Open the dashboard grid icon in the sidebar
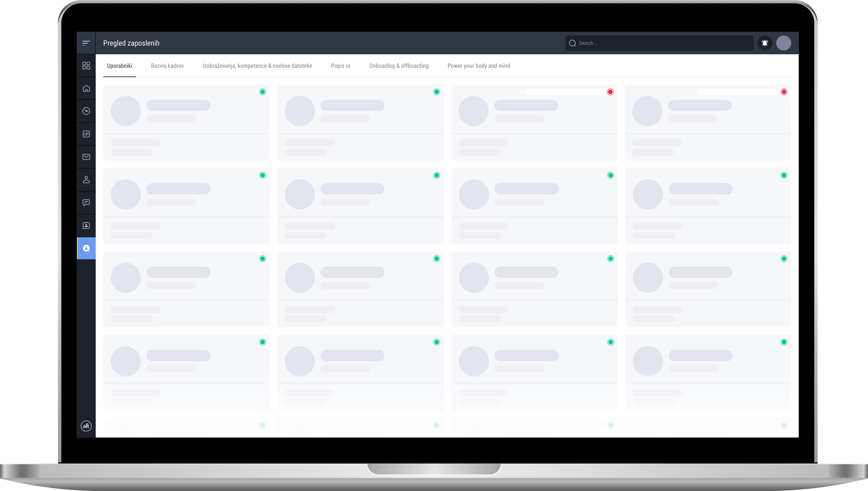Screen dimensions: 868x491 click(x=86, y=66)
